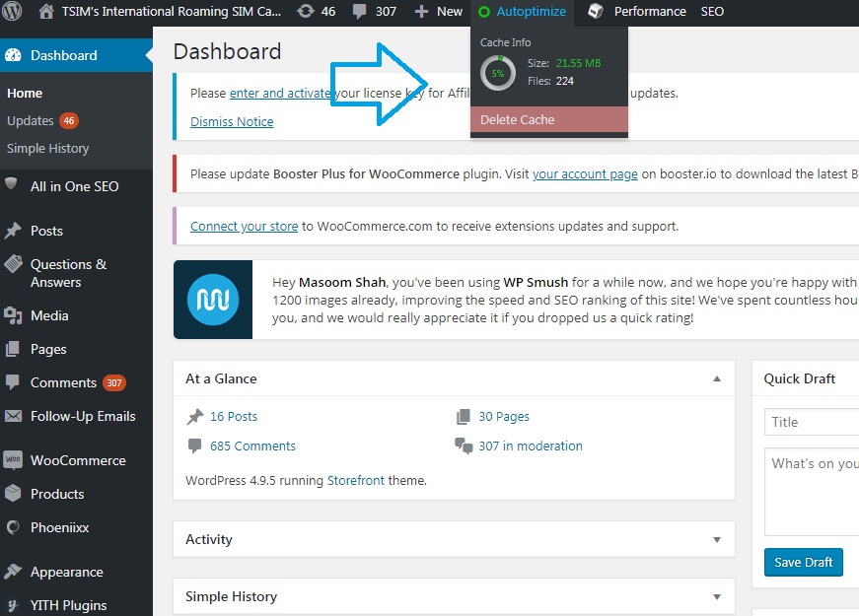The height and width of the screenshot is (616, 859).
Task: Click the Appearance paintbrush icon
Action: pos(13,571)
